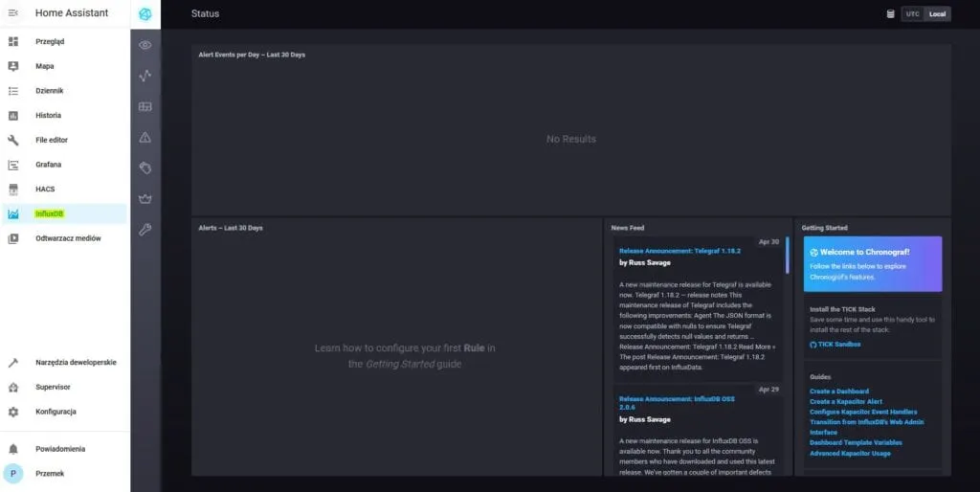Click the Apr 29 date label

tap(768, 390)
